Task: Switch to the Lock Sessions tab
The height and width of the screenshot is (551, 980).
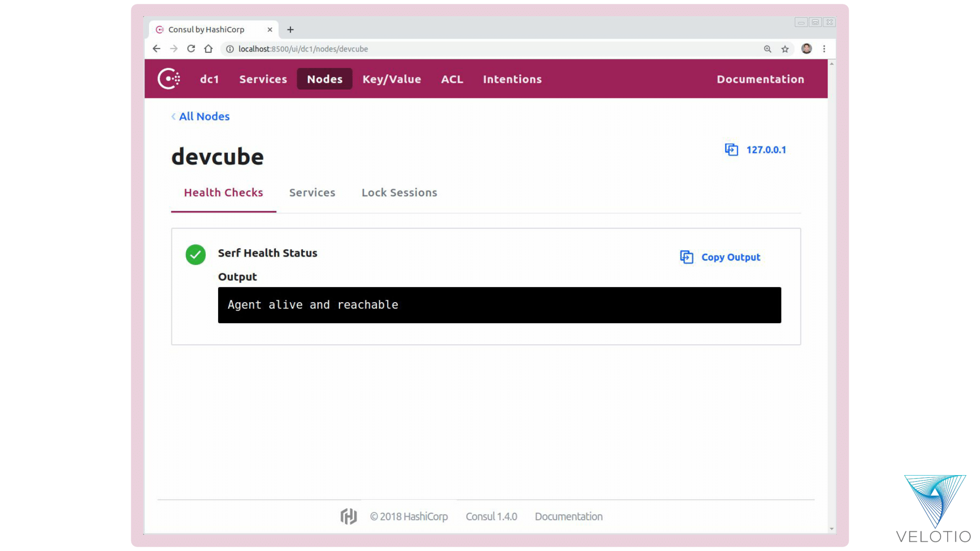Action: 399,192
